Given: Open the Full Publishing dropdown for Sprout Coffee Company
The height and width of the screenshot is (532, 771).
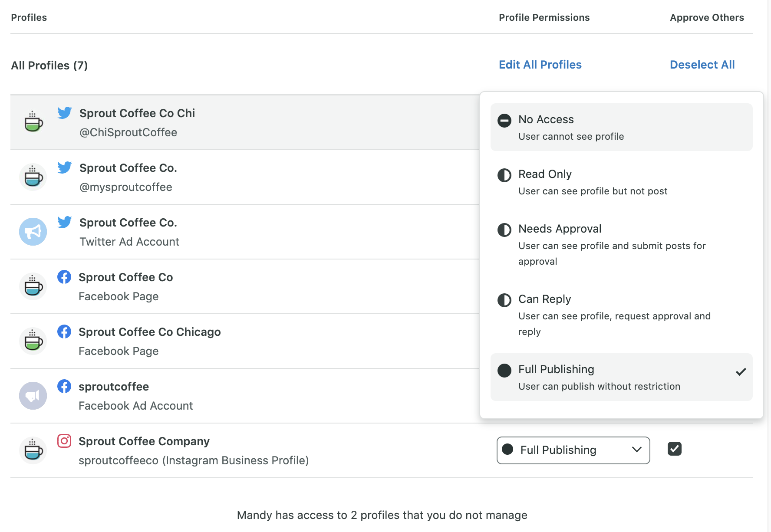Looking at the screenshot, I should (x=573, y=450).
